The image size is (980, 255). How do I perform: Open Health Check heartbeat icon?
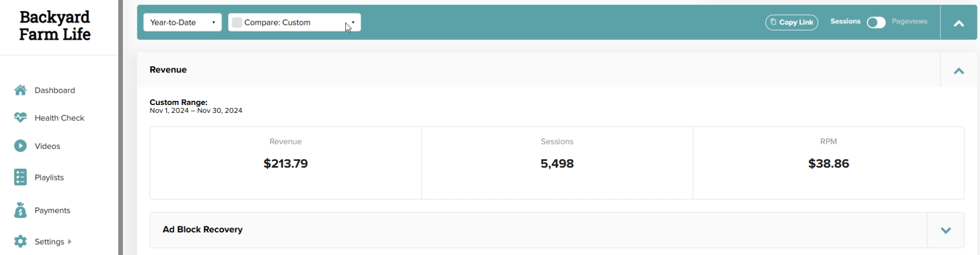click(20, 117)
